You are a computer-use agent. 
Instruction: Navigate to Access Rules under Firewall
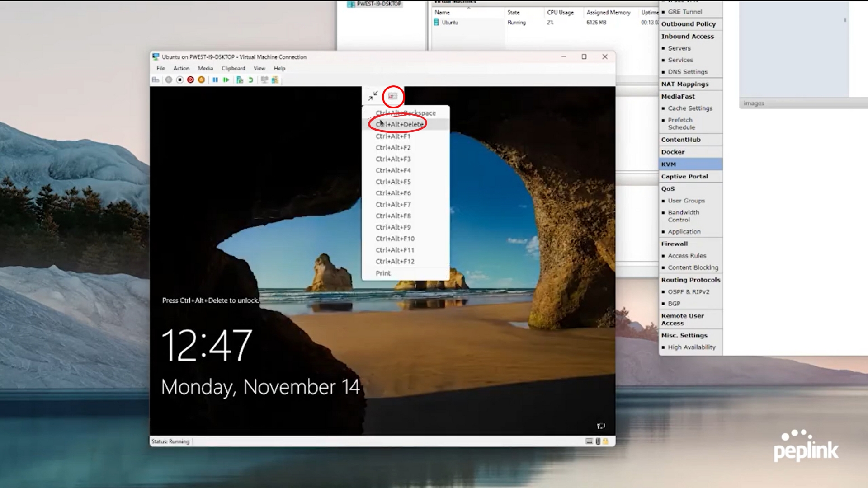tap(687, 255)
